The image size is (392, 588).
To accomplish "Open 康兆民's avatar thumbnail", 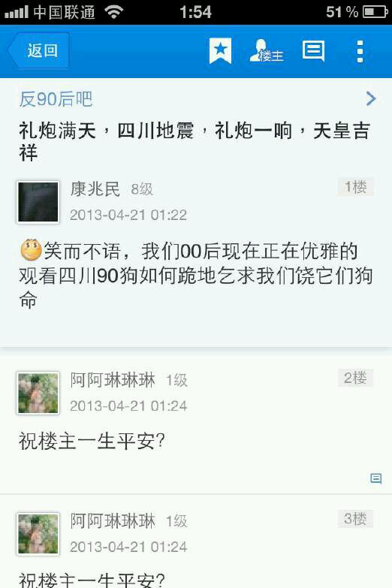I will click(38, 203).
